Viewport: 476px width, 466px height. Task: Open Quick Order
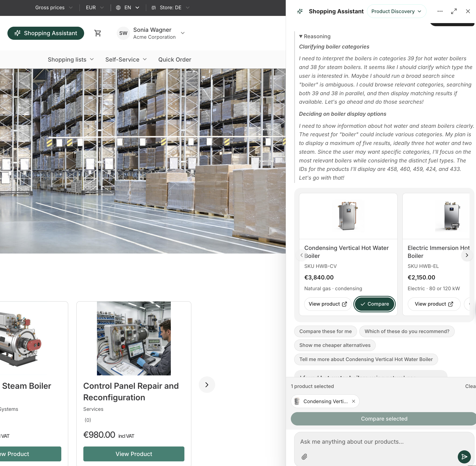[175, 60]
